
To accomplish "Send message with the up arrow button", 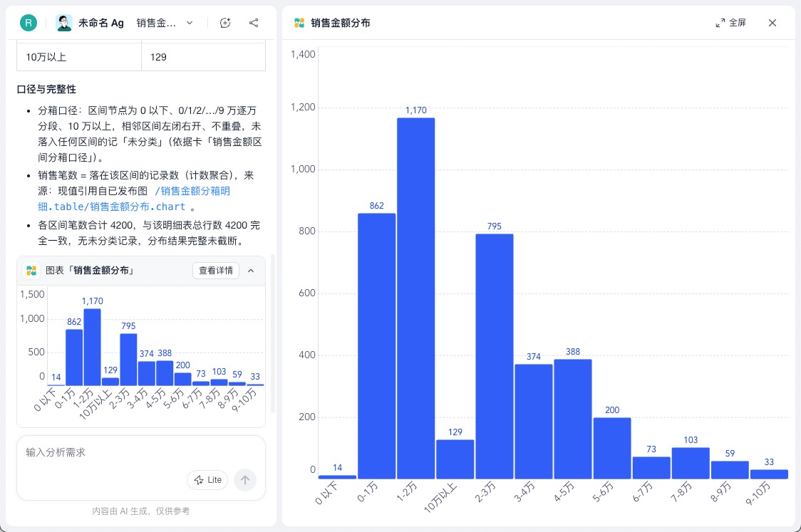I will (245, 480).
